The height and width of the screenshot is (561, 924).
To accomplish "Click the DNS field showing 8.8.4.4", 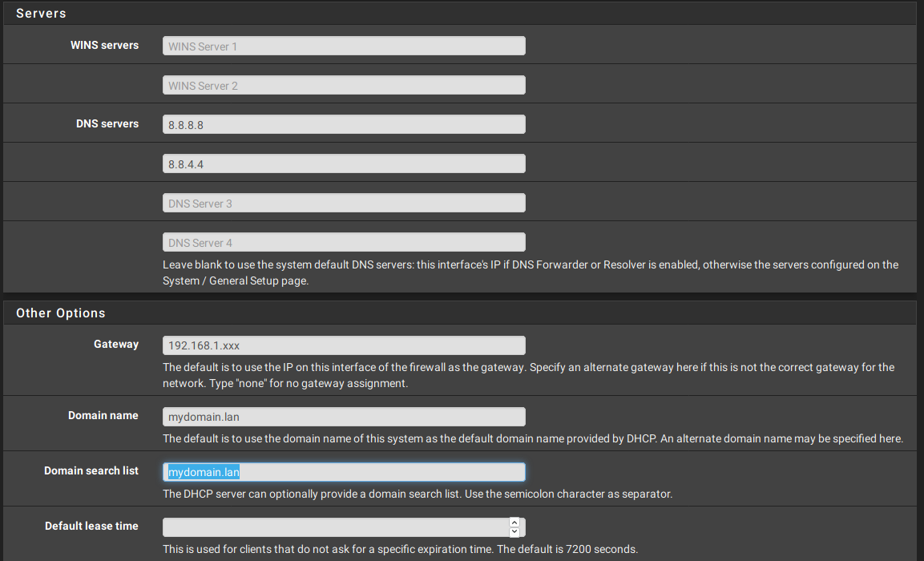I will [344, 163].
